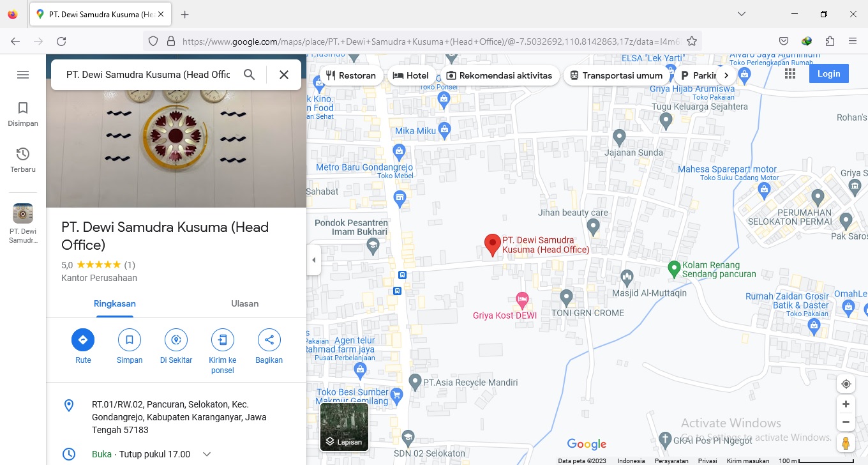Viewport: 868px width, 465px height.
Task: Open a new browser tab
Action: (x=185, y=15)
